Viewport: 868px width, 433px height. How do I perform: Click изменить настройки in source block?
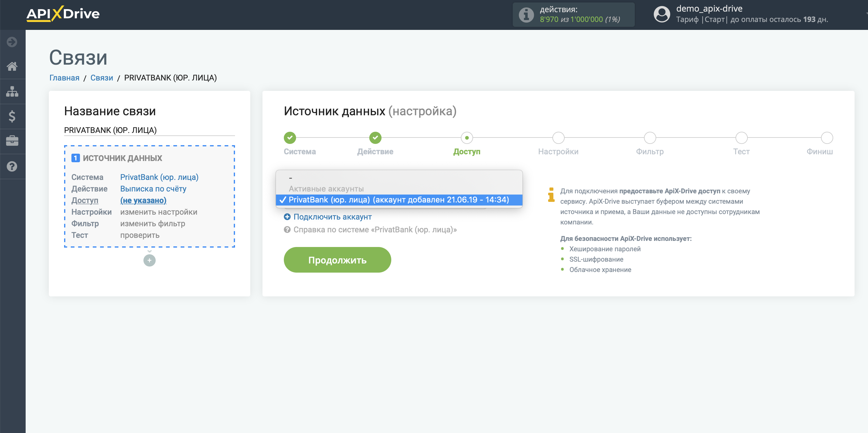coord(159,212)
